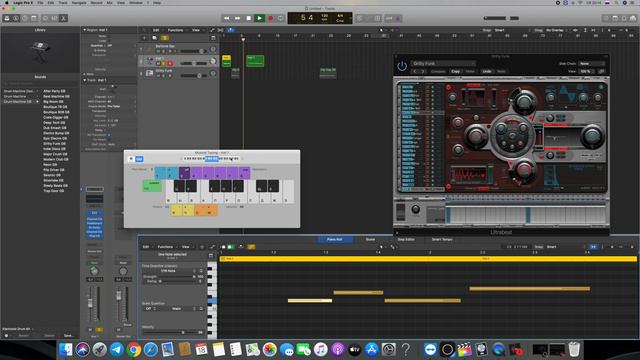Mute the Gritty Funk track

pos(158,76)
